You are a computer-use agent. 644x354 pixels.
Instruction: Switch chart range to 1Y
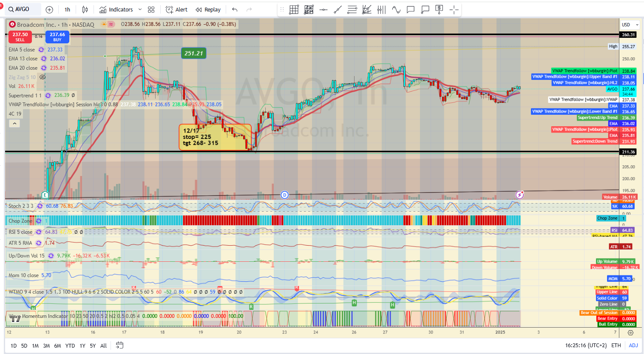82,346
